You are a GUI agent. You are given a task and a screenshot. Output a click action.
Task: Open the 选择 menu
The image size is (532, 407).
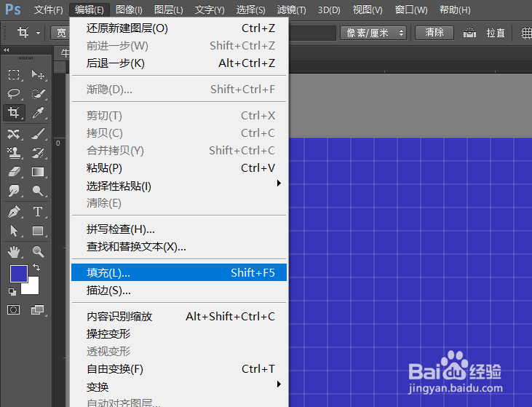pyautogui.click(x=251, y=10)
